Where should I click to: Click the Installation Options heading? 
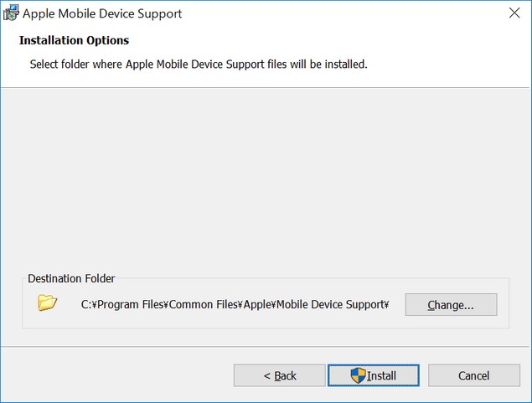point(74,40)
